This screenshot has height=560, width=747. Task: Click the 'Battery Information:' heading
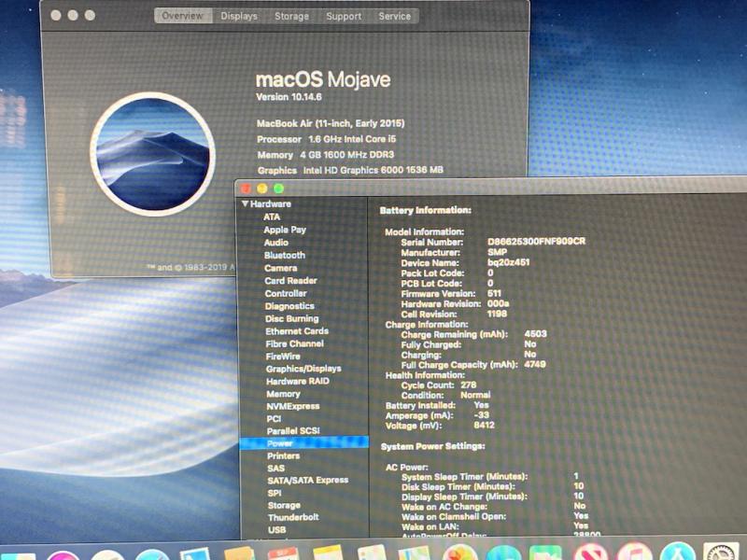[426, 210]
